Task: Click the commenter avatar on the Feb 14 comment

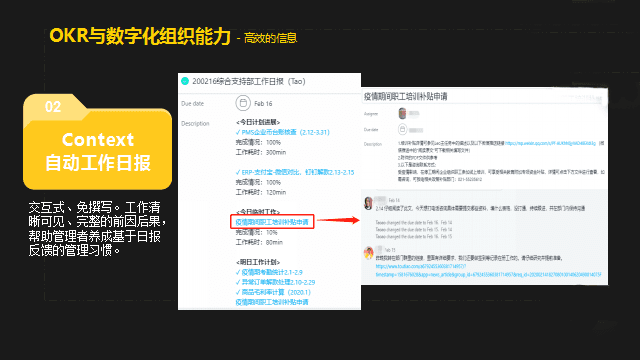Action: click(x=368, y=203)
